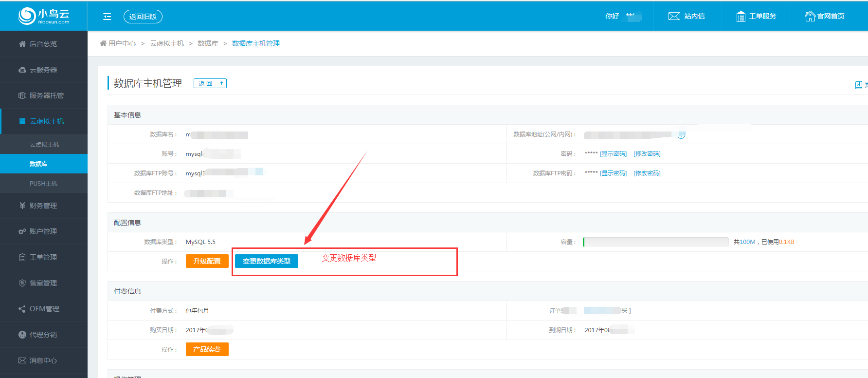This screenshot has width=868, height=378.
Task: Click the 付费信息 section header
Action: point(127,291)
